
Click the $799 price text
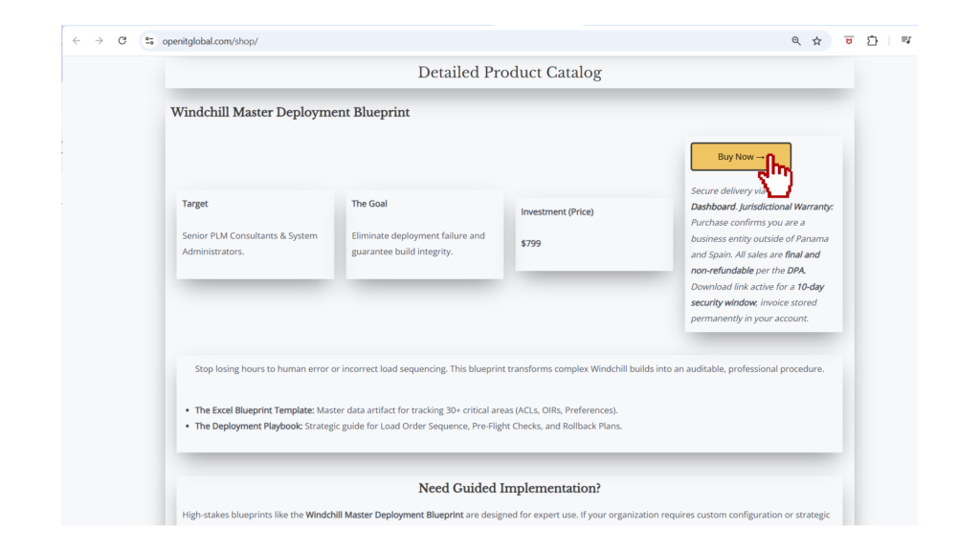click(531, 243)
